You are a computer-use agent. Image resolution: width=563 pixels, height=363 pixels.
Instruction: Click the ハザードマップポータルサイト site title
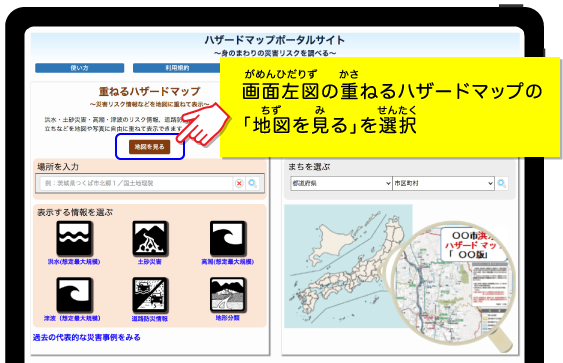(x=275, y=40)
